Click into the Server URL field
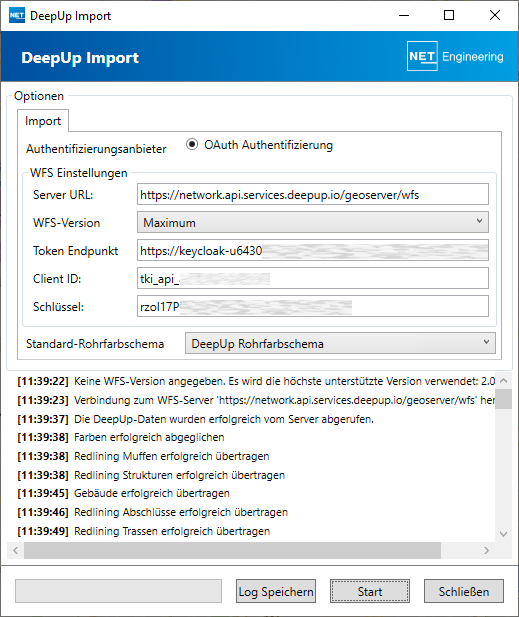 click(x=313, y=194)
